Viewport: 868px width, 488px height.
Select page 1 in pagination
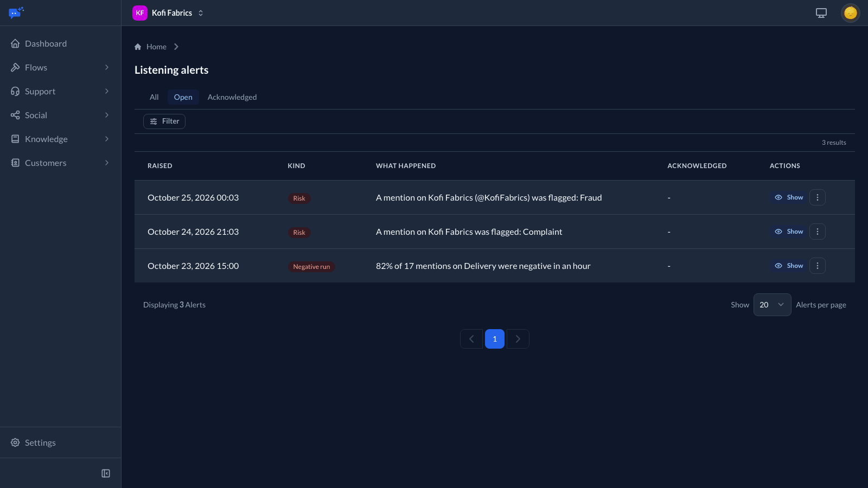(495, 339)
